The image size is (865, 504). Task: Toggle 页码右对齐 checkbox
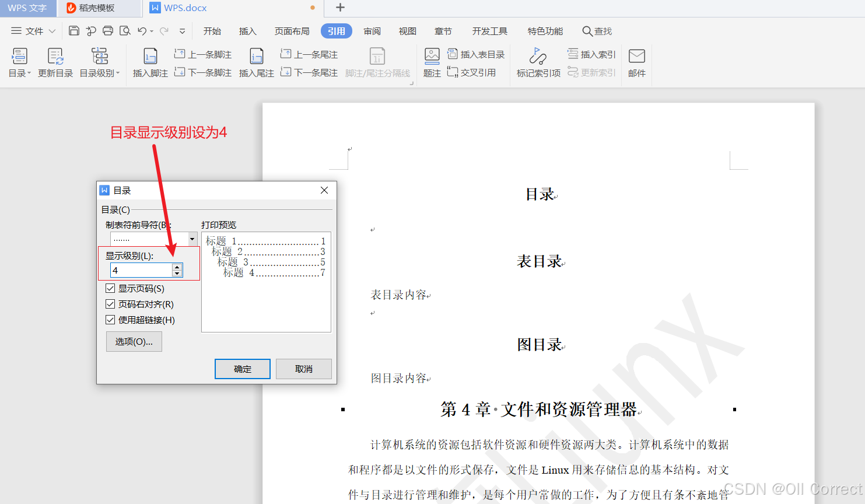(110, 304)
